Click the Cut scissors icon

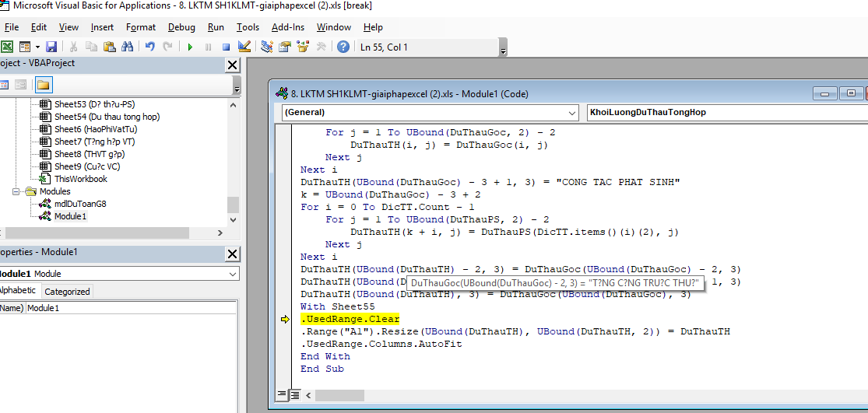tap(74, 47)
